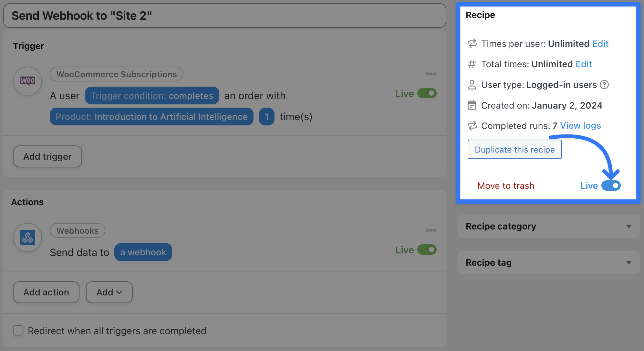Toggle the trigger's Live switch
This screenshot has width=644, height=351.
pyautogui.click(x=427, y=93)
